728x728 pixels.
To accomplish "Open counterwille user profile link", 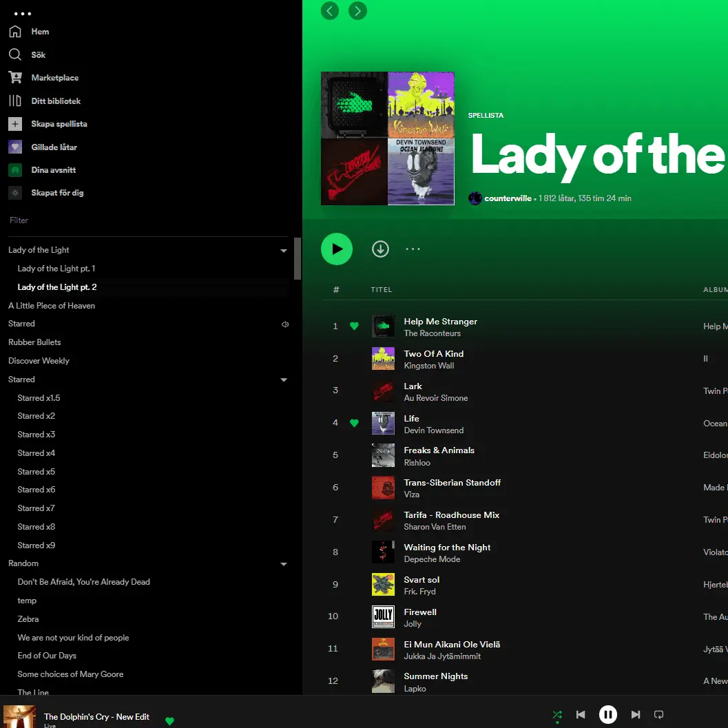I will (508, 198).
